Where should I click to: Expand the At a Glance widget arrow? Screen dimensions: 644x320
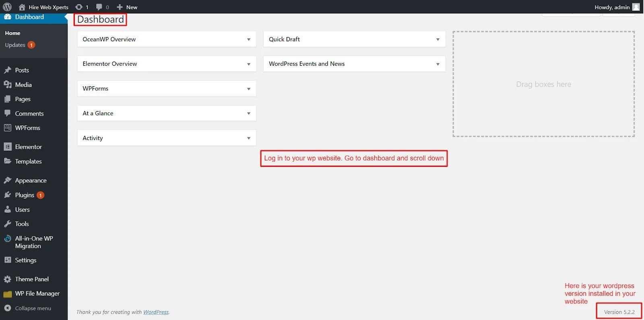click(x=249, y=113)
